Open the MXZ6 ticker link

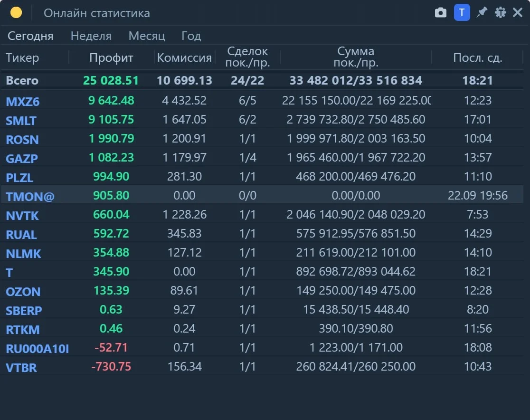(x=23, y=102)
